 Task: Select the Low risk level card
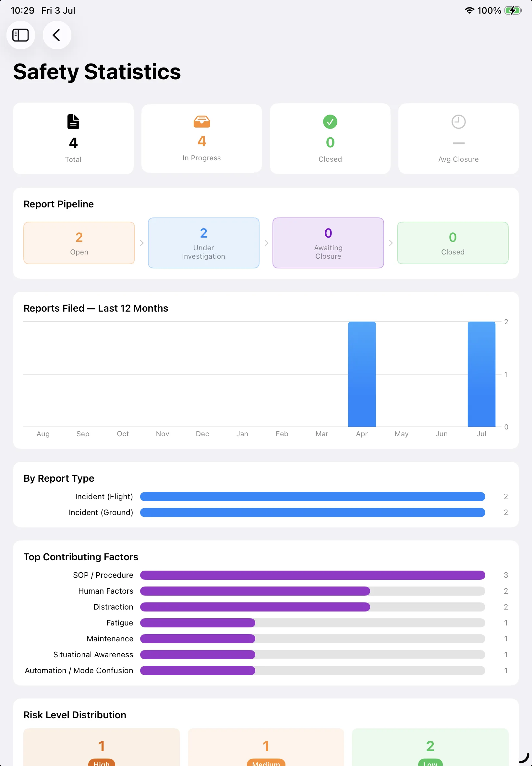tap(430, 747)
